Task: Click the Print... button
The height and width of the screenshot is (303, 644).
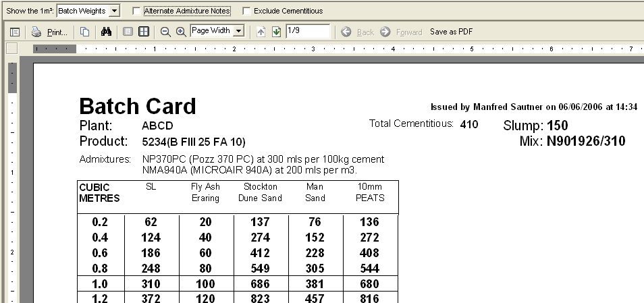Action: pyautogui.click(x=57, y=32)
